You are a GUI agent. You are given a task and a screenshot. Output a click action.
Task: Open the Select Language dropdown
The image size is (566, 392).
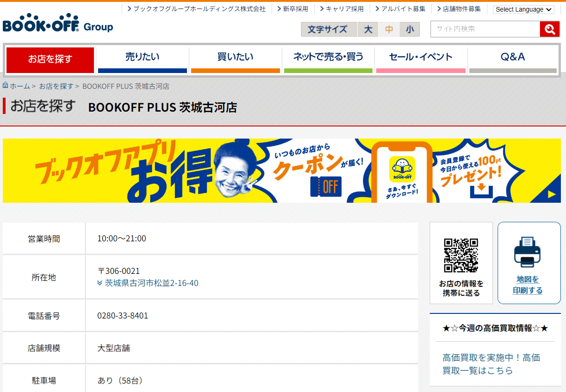click(x=523, y=9)
